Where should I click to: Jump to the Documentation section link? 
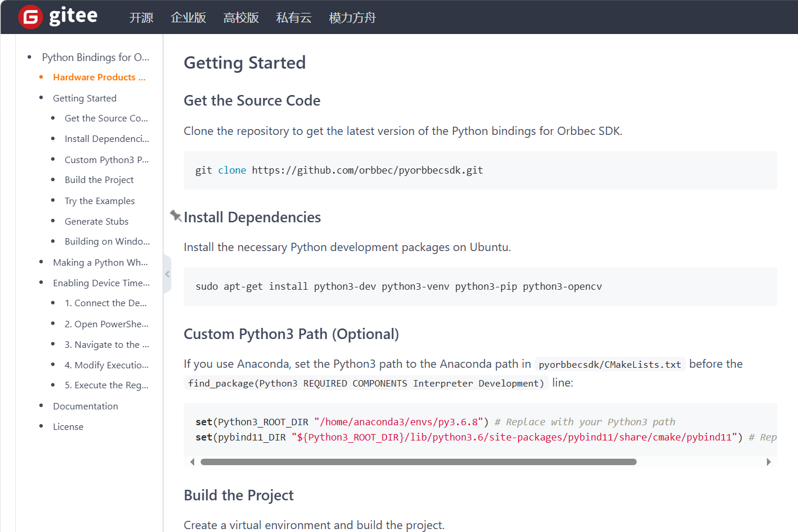click(x=85, y=406)
